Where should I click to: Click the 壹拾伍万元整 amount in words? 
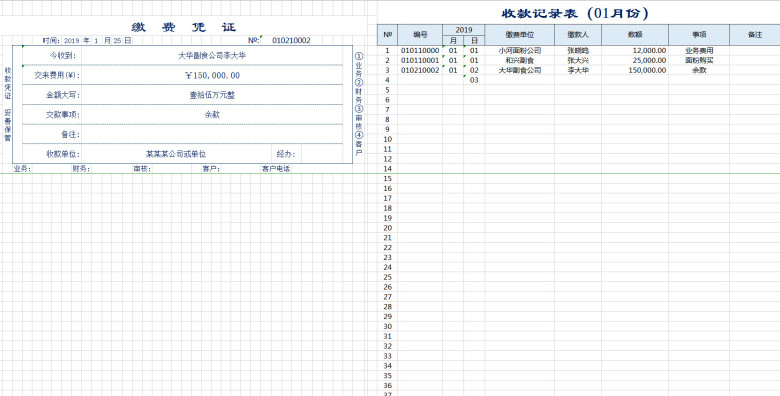pos(212,95)
